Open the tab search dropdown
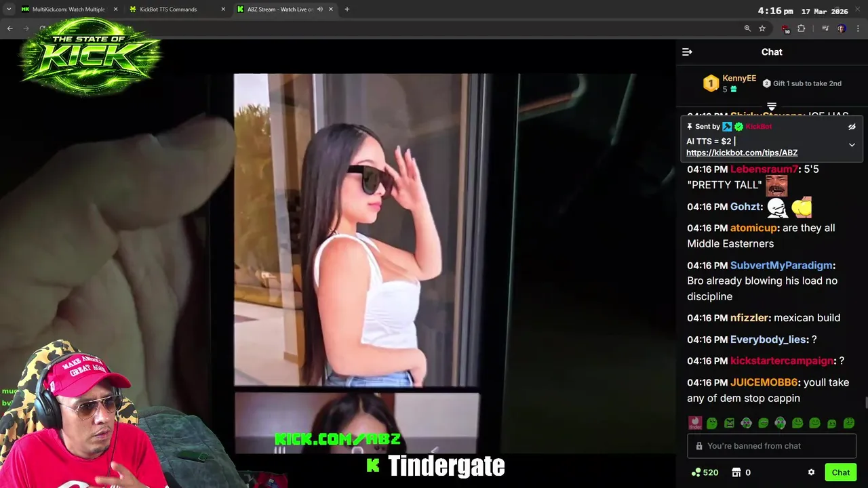This screenshot has height=488, width=868. tap(8, 9)
